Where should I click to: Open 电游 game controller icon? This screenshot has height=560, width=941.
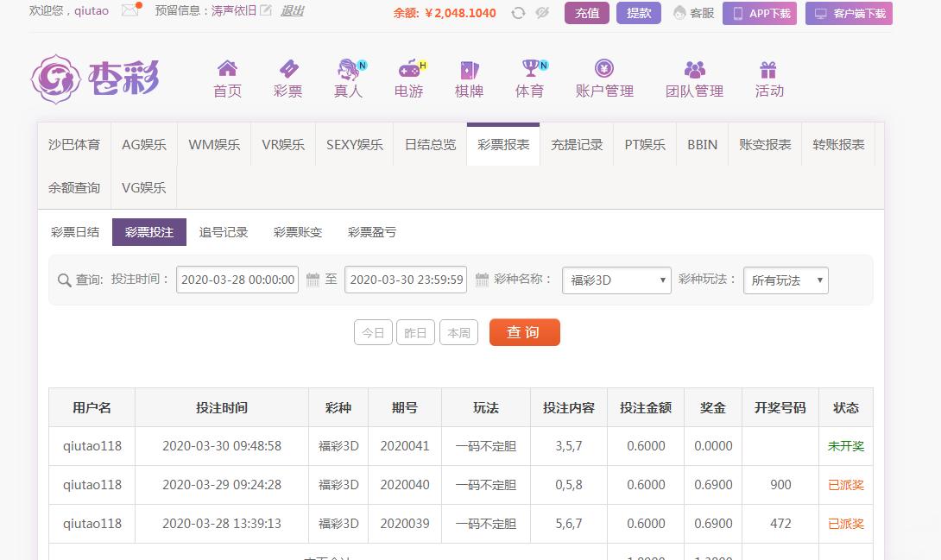[x=408, y=69]
